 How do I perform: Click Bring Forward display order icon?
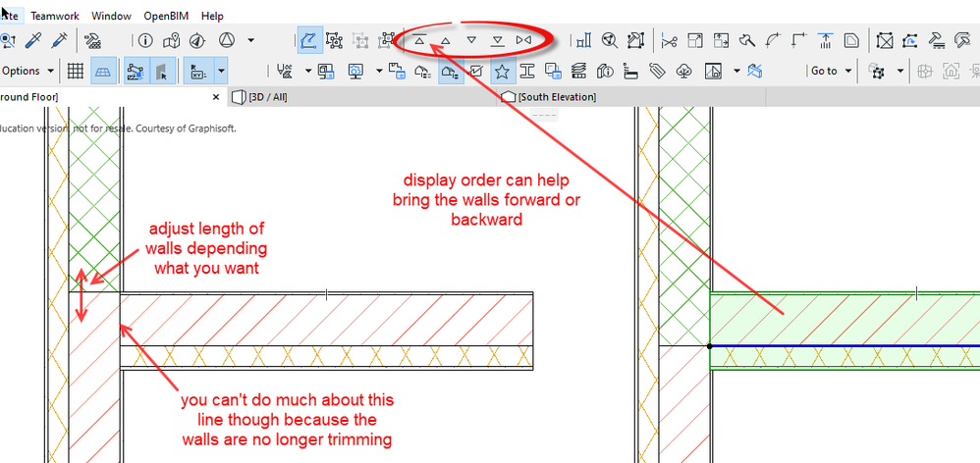click(x=446, y=41)
